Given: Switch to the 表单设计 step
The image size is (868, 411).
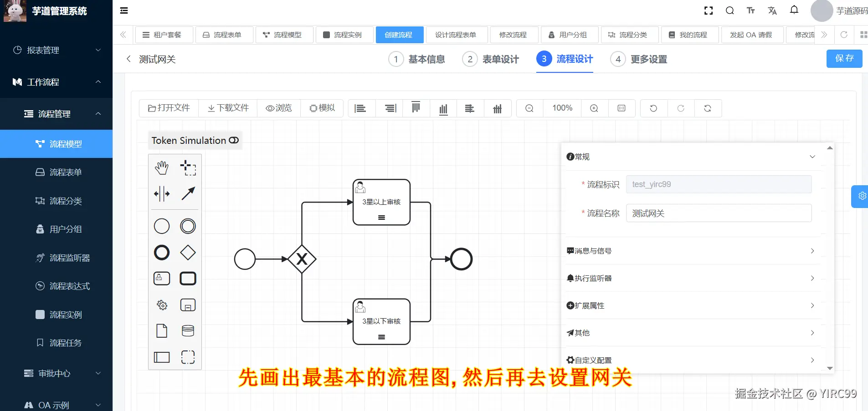Looking at the screenshot, I should pos(499,59).
